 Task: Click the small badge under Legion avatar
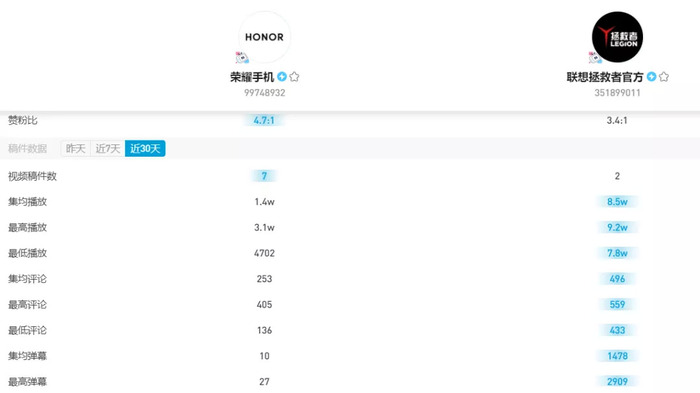pos(595,58)
